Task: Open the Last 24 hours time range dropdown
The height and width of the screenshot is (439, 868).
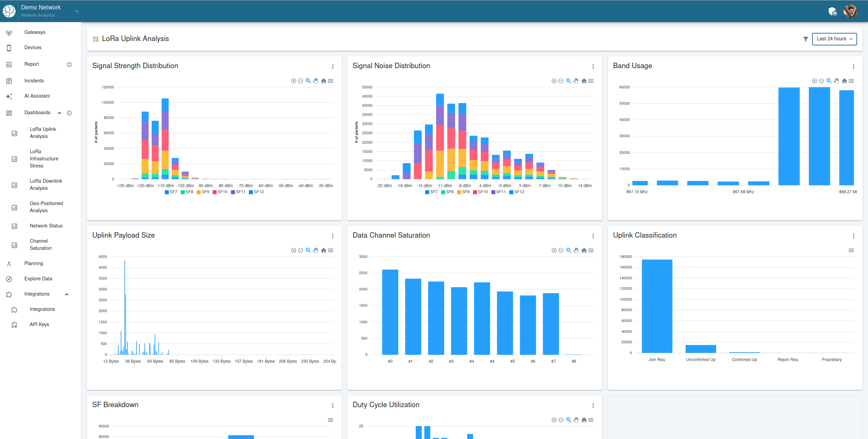Action: [834, 39]
